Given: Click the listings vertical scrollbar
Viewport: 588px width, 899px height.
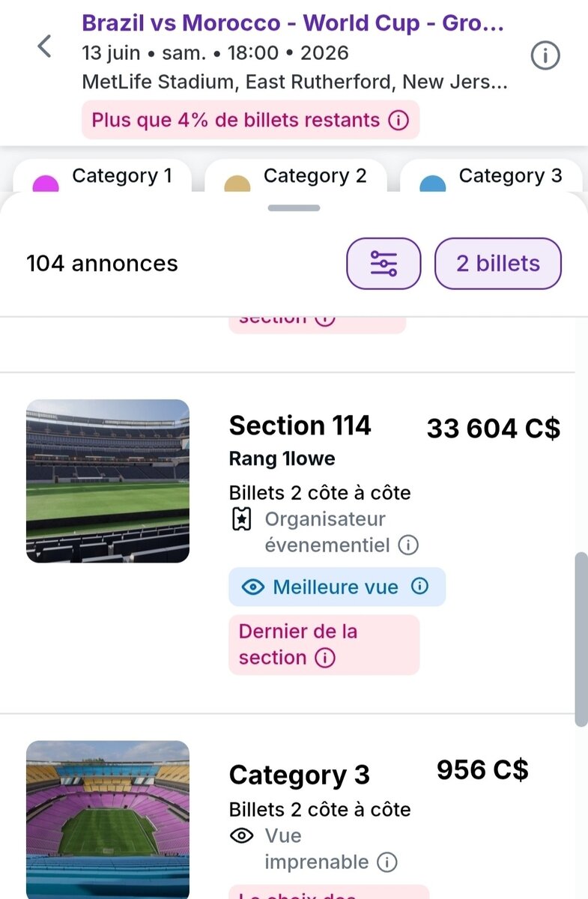Looking at the screenshot, I should tap(581, 639).
